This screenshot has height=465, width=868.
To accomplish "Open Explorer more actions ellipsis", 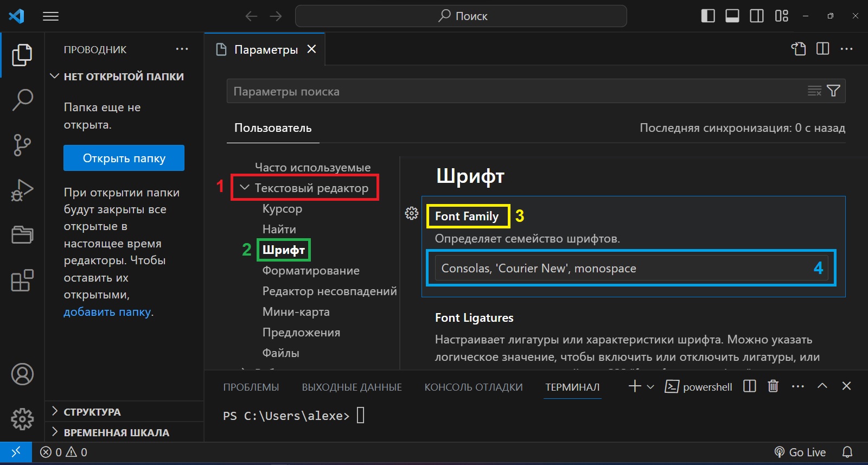I will [x=182, y=49].
